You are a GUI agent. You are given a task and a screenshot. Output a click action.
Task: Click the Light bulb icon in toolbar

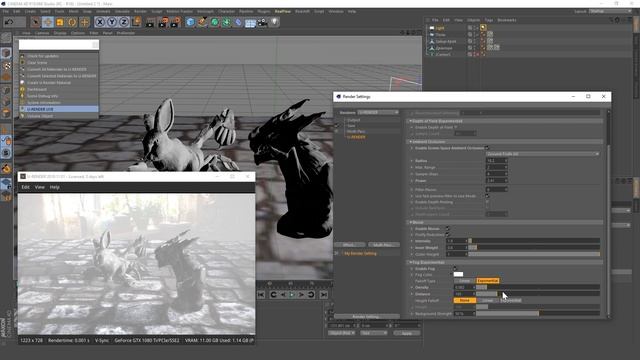pos(275,22)
